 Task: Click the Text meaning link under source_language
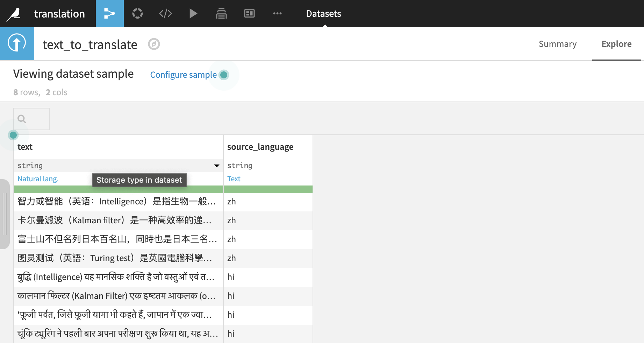pos(234,178)
